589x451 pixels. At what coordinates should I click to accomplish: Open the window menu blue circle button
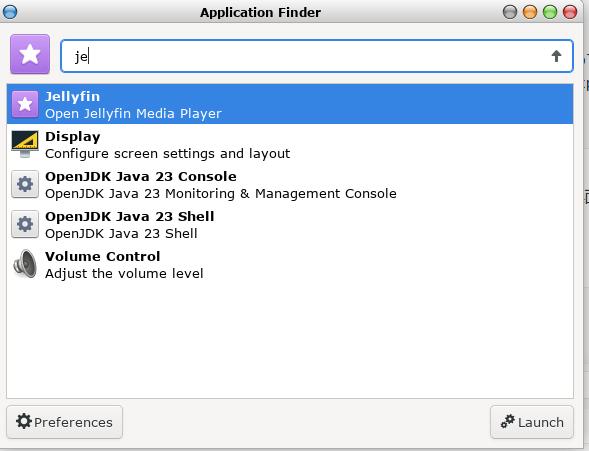click(x=10, y=12)
